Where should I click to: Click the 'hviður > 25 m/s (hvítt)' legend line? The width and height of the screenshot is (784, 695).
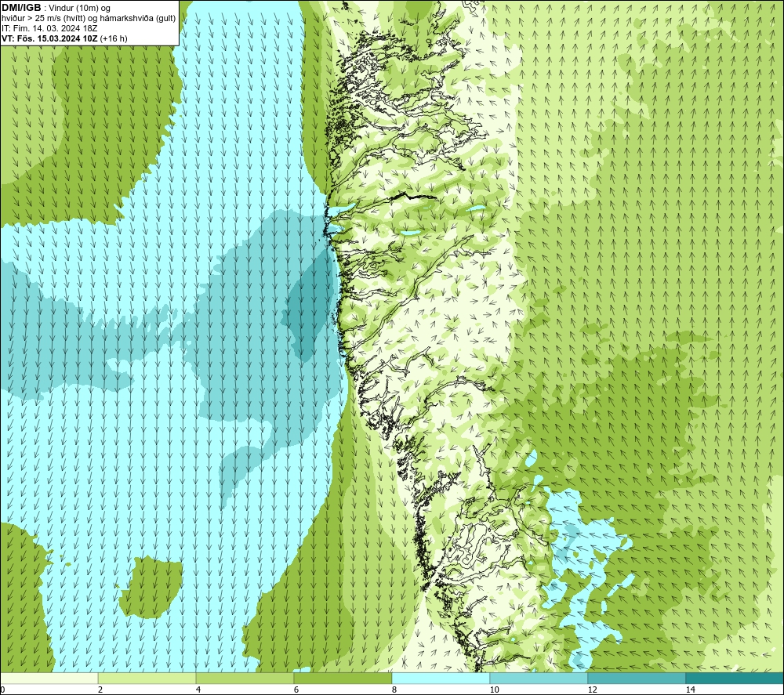pos(88,19)
